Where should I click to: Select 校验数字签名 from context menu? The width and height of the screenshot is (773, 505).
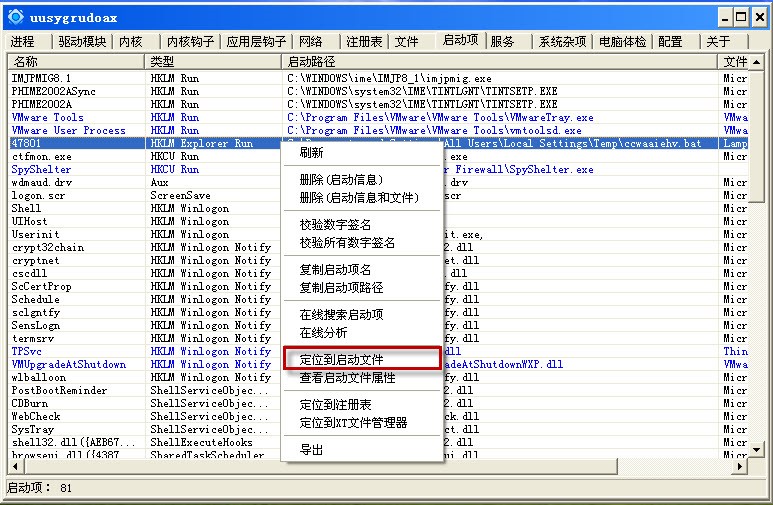(x=362, y=225)
